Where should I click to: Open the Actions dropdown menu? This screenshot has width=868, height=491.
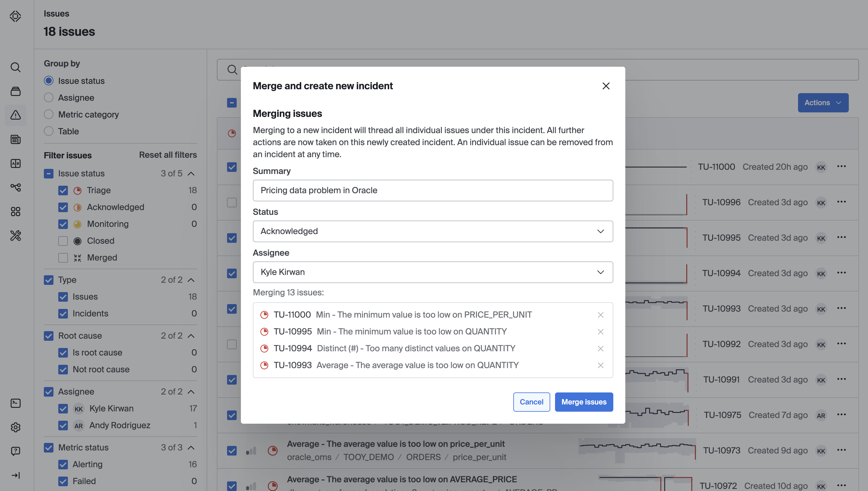823,102
